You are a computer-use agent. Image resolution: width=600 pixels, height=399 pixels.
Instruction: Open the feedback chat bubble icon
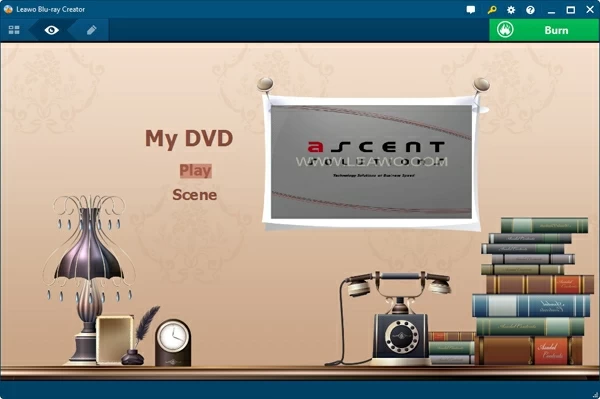(471, 10)
